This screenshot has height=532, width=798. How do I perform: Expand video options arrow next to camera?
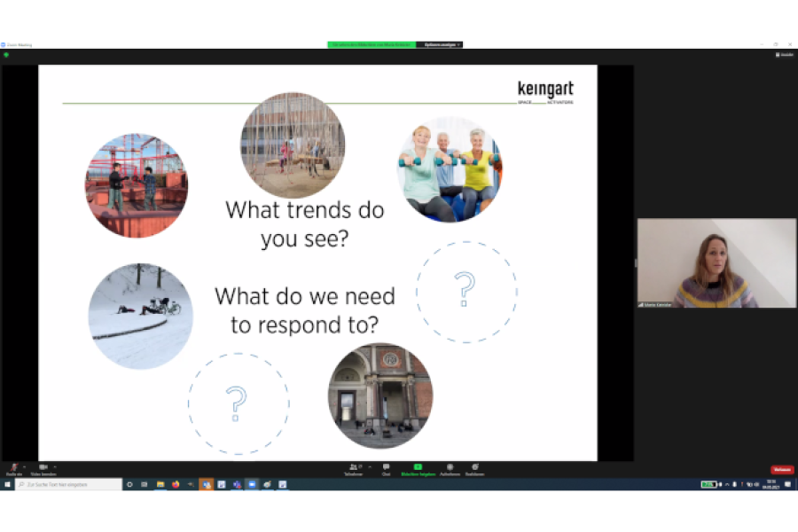[55, 467]
